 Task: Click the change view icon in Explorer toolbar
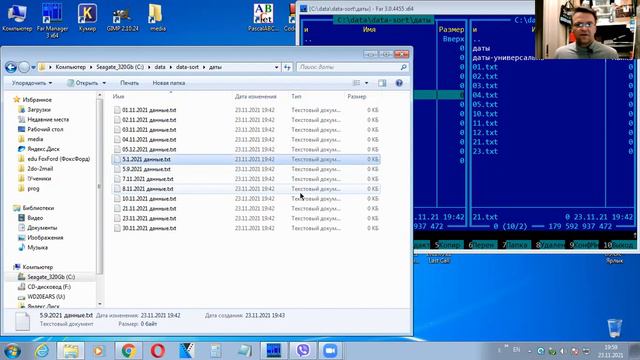(x=356, y=83)
